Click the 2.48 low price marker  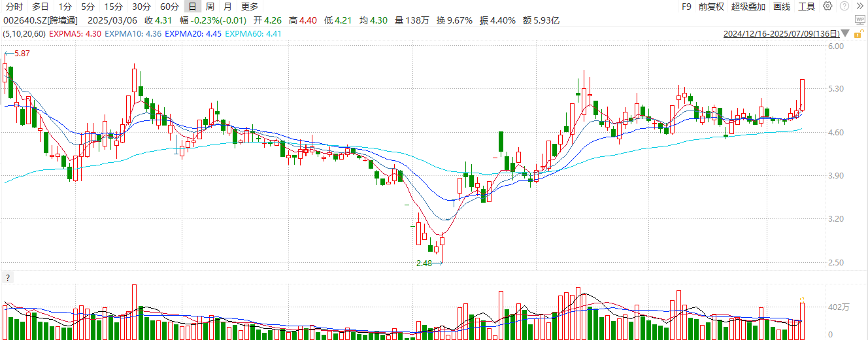(424, 263)
